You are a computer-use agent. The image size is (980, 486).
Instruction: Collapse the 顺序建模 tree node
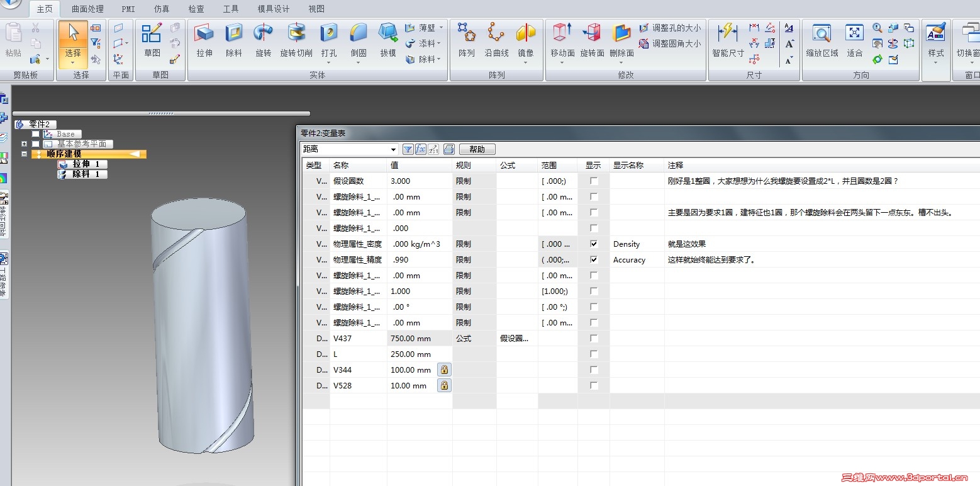pos(24,154)
